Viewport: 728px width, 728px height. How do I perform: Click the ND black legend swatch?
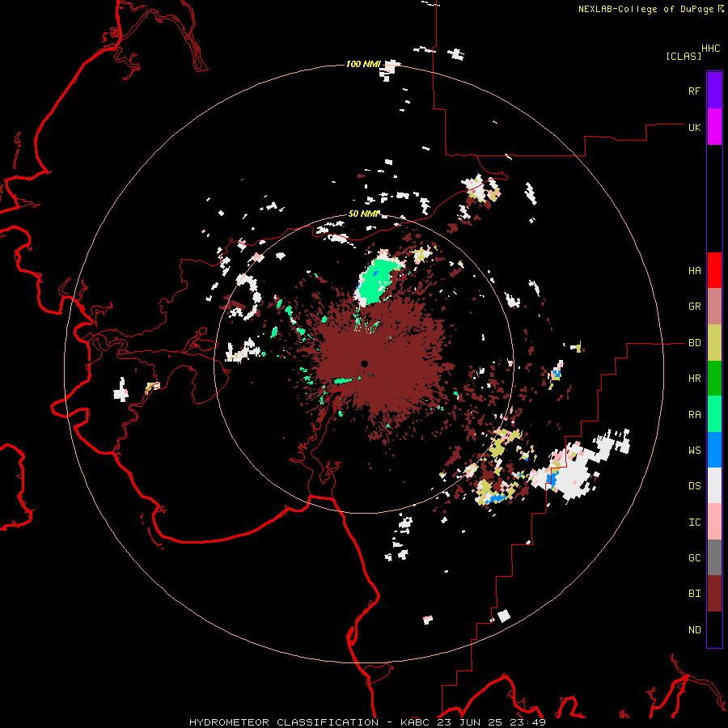714,629
